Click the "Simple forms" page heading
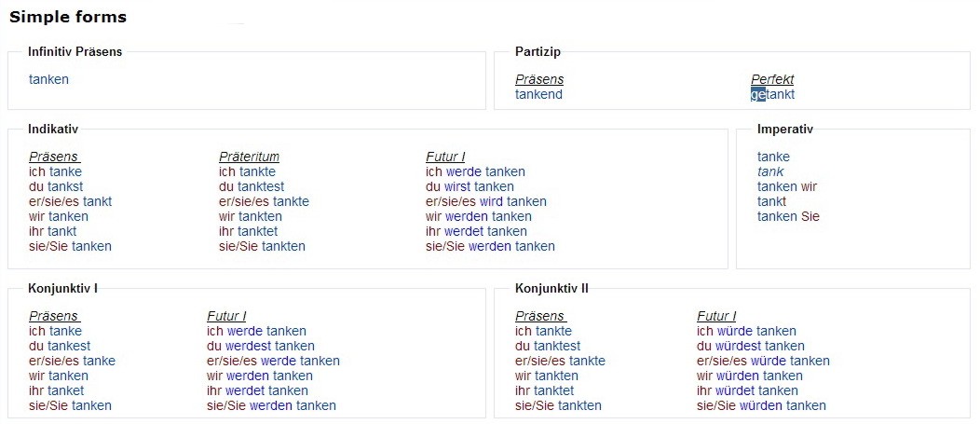Image resolution: width=980 pixels, height=424 pixels. point(68,17)
